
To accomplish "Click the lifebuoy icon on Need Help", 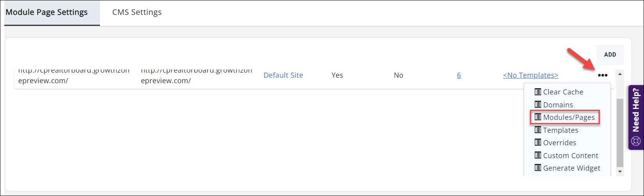I will point(636,141).
